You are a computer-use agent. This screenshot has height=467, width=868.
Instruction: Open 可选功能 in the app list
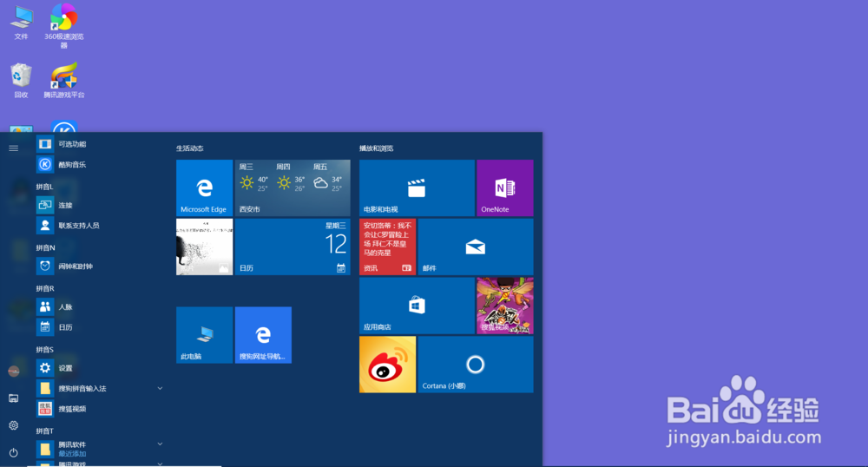(100, 144)
